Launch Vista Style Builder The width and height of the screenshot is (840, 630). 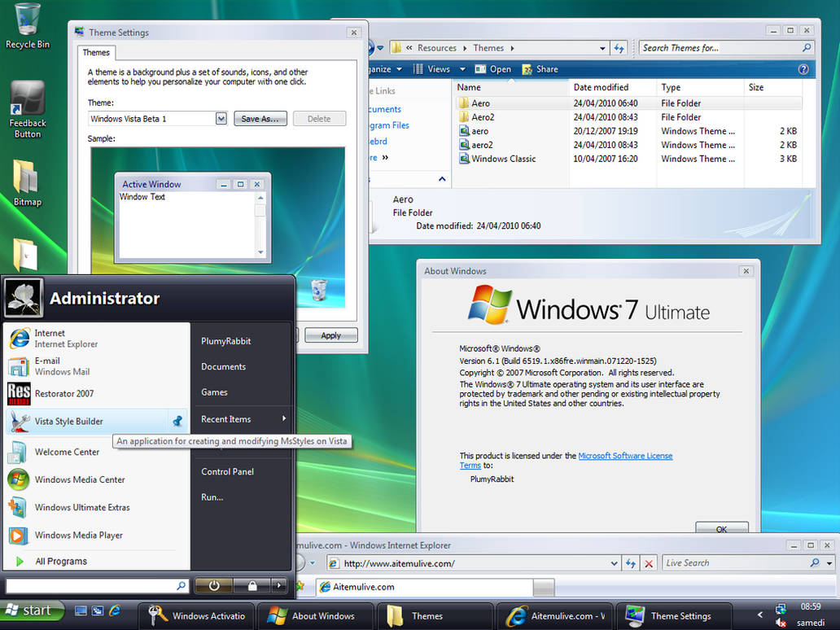pyautogui.click(x=69, y=422)
